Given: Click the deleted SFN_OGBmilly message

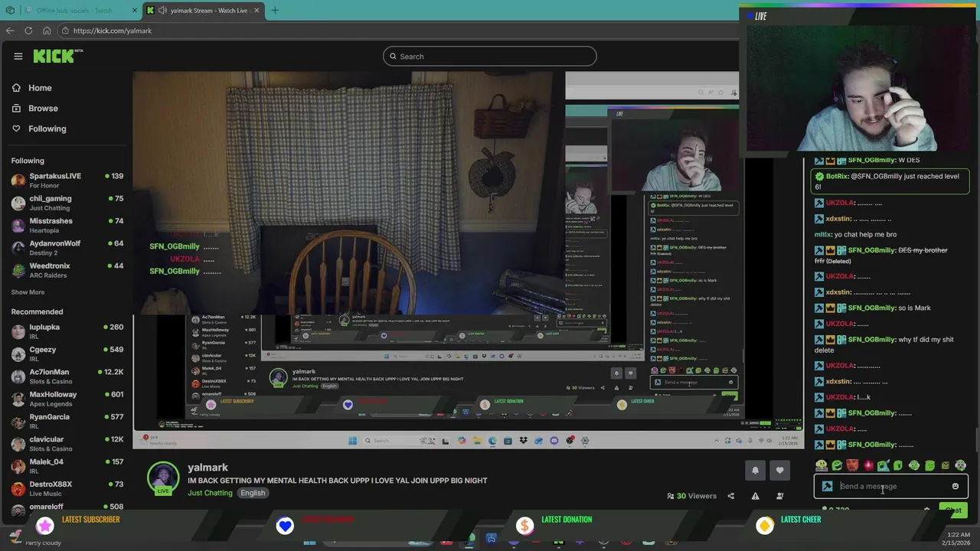Looking at the screenshot, I should [x=881, y=256].
